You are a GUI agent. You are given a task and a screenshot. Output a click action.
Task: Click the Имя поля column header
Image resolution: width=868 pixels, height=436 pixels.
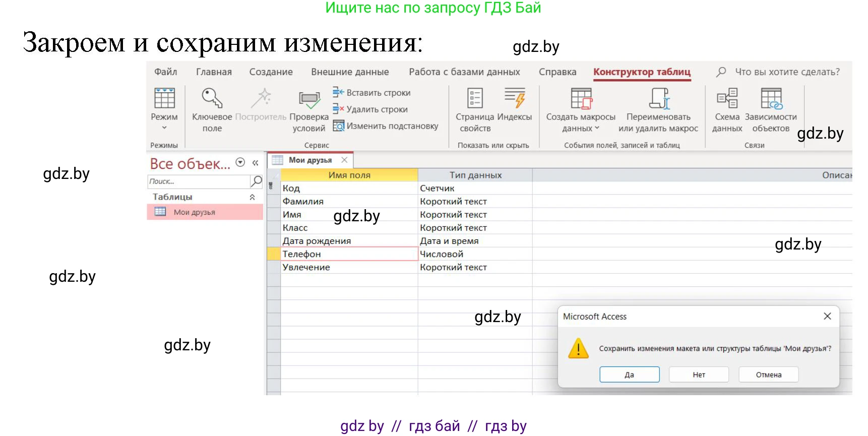[349, 175]
